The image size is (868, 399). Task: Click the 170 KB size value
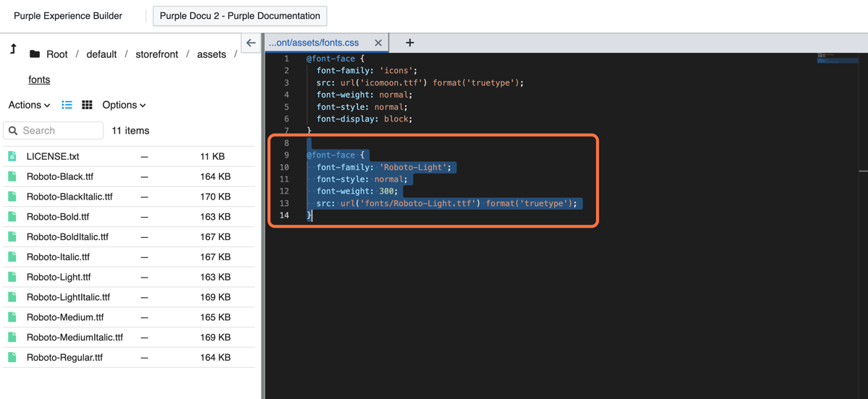[x=216, y=197]
